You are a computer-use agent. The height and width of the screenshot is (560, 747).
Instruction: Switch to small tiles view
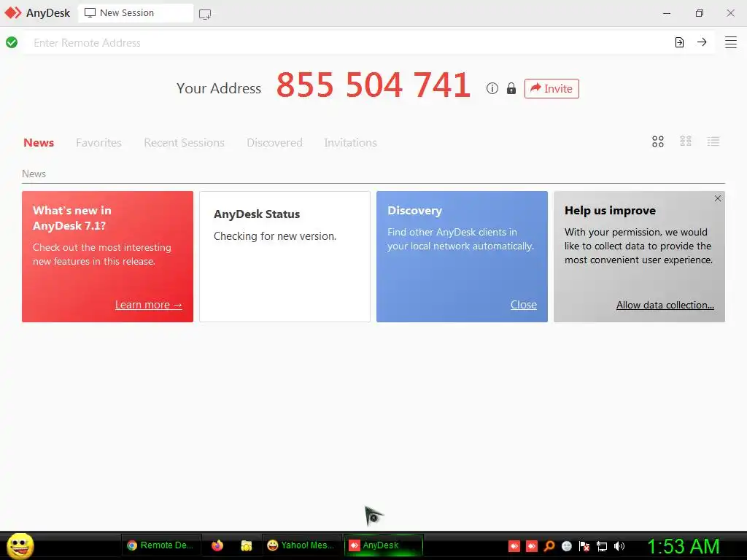tap(686, 141)
